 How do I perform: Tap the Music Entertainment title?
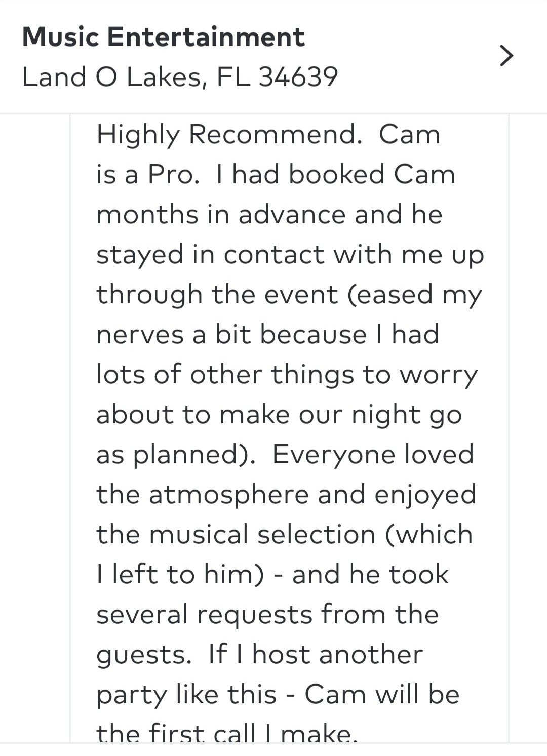coord(163,37)
